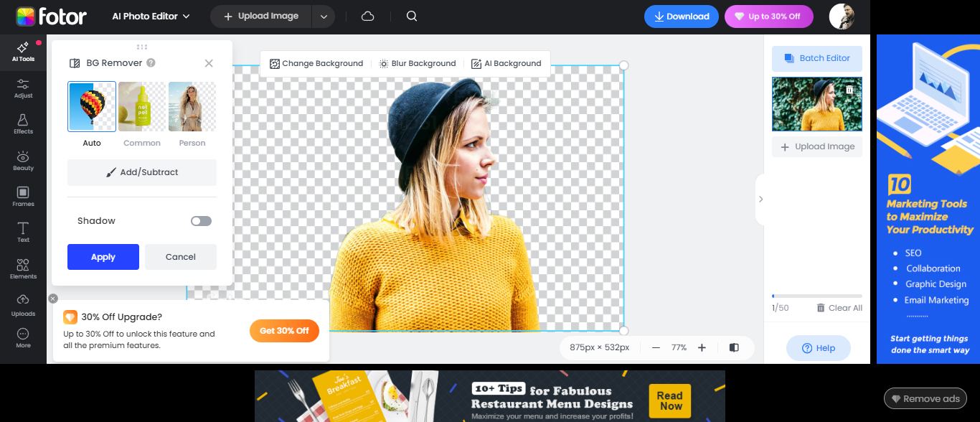The image size is (980, 422).
Task: Click the Cancel button
Action: point(181,257)
